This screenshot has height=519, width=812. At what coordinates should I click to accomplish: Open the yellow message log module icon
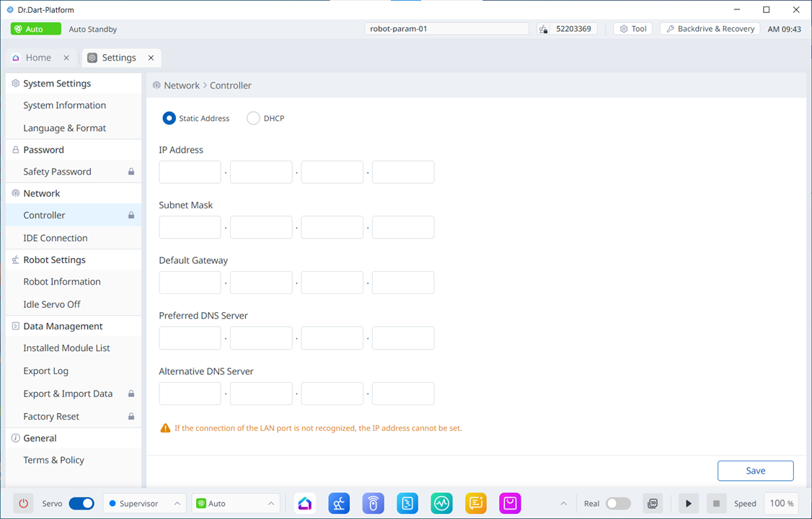476,503
